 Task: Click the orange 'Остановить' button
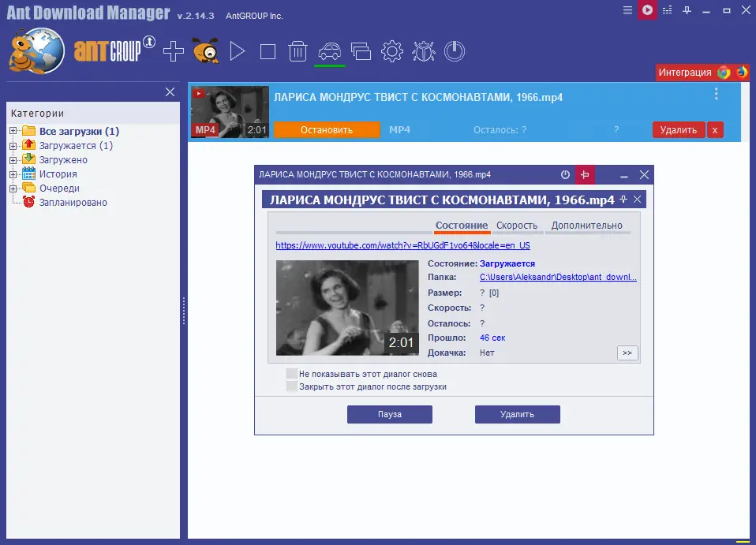pos(327,129)
